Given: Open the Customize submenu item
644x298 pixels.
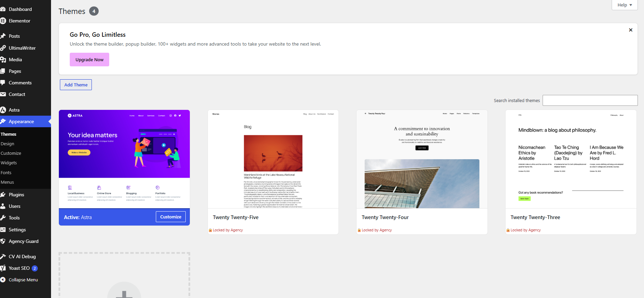Looking at the screenshot, I should (11, 153).
